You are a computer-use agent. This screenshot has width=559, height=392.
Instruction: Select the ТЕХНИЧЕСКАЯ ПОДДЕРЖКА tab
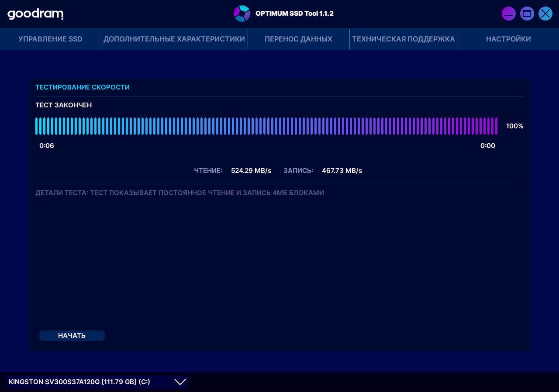(404, 39)
